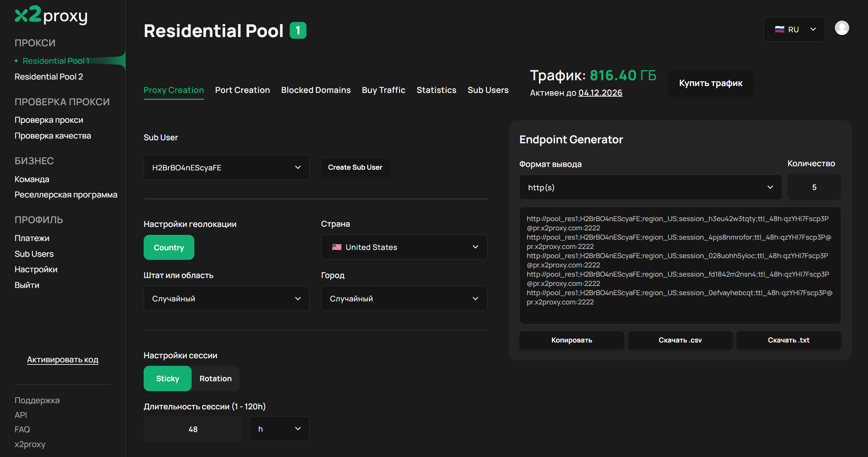Expand the Штат или область dropdown
This screenshot has width=868, height=457.
tap(227, 299)
